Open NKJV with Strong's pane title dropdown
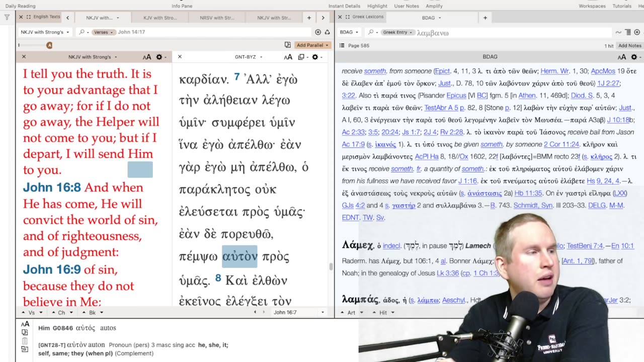Screen dimensions: 644x362 pos(93,57)
